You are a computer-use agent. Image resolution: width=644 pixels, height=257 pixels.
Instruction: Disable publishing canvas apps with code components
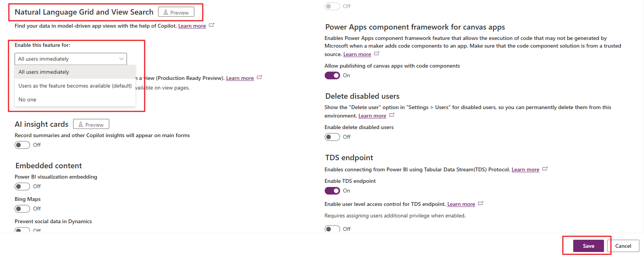pos(332,76)
